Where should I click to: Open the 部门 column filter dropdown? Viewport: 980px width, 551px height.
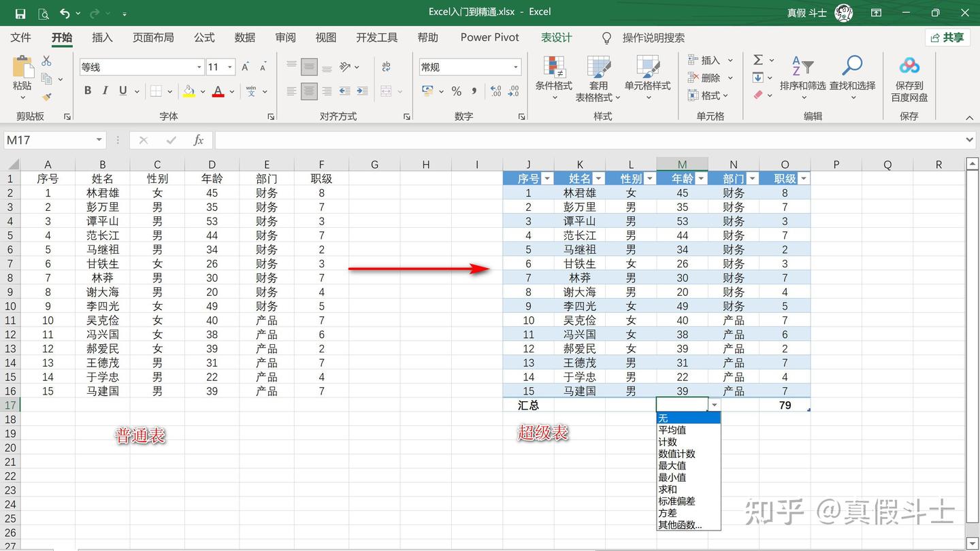[x=752, y=179]
